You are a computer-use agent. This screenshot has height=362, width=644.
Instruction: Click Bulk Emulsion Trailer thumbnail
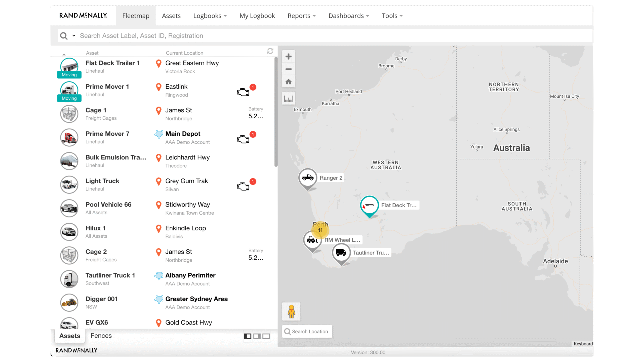69,161
